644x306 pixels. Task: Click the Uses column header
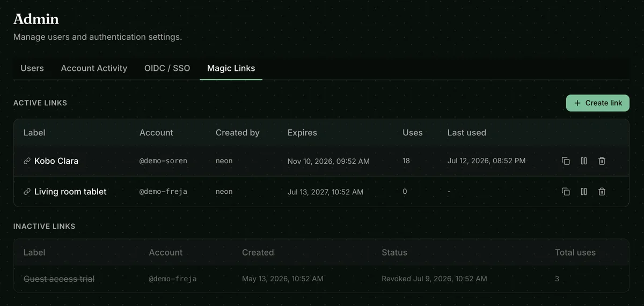click(x=413, y=133)
